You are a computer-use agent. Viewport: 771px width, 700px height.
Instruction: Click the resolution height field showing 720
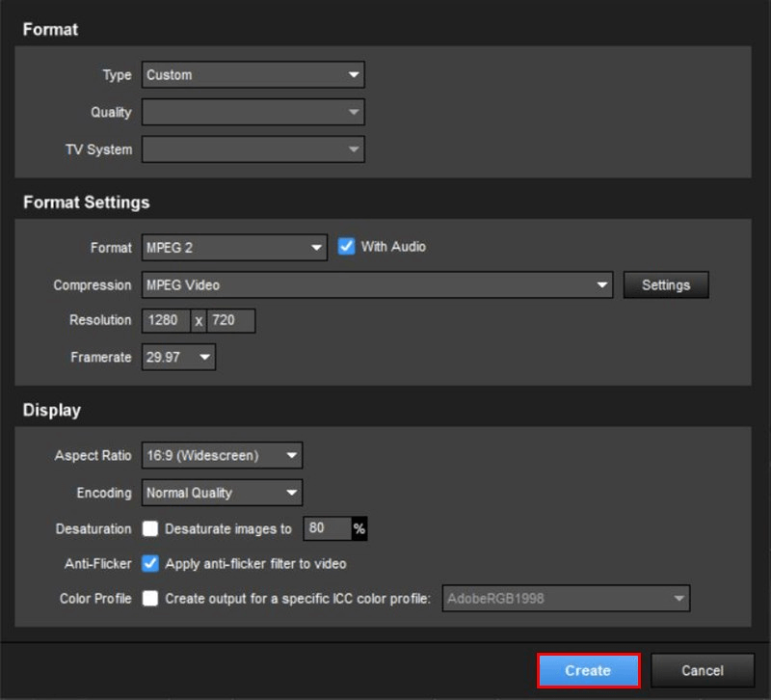click(230, 321)
